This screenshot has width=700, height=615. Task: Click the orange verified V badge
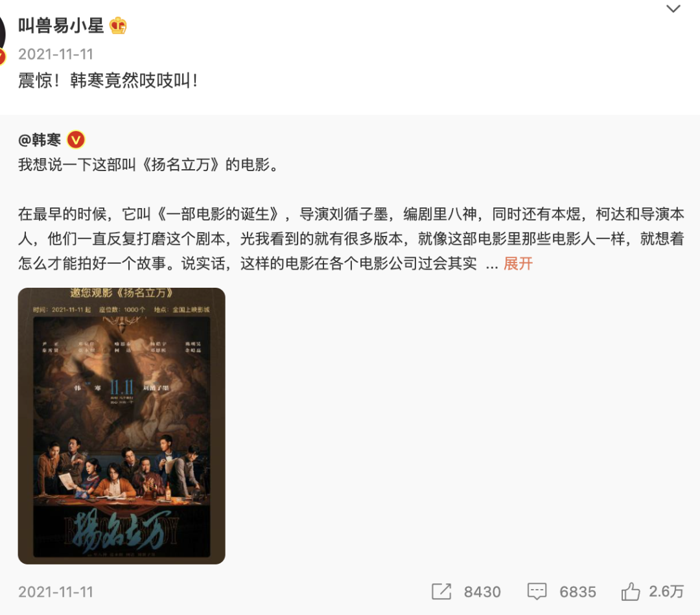point(76,140)
